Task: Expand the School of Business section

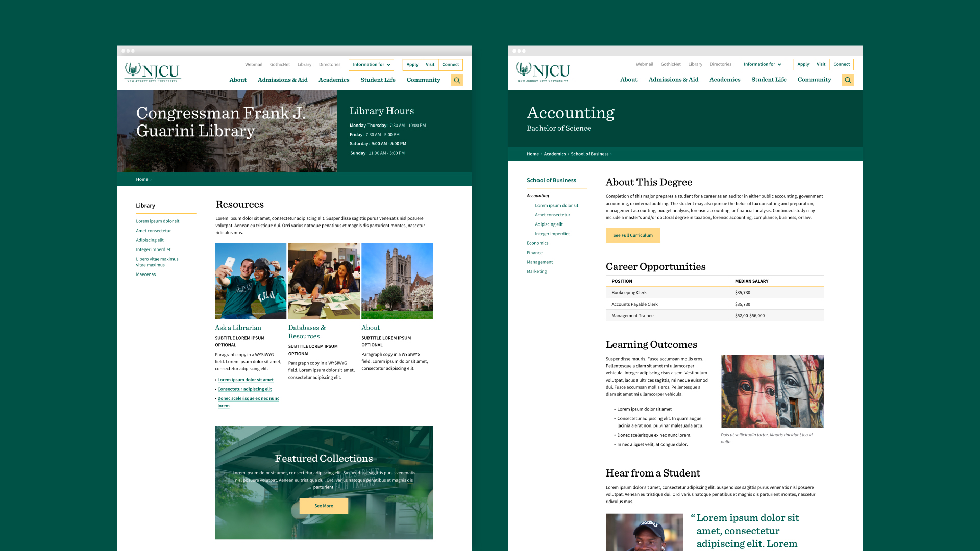Action: (x=551, y=180)
